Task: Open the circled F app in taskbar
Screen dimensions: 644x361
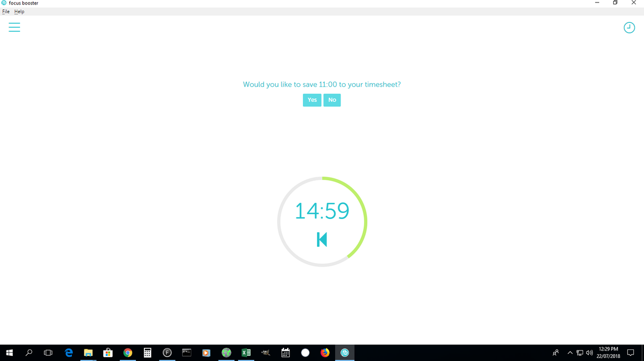Action: click(x=167, y=353)
